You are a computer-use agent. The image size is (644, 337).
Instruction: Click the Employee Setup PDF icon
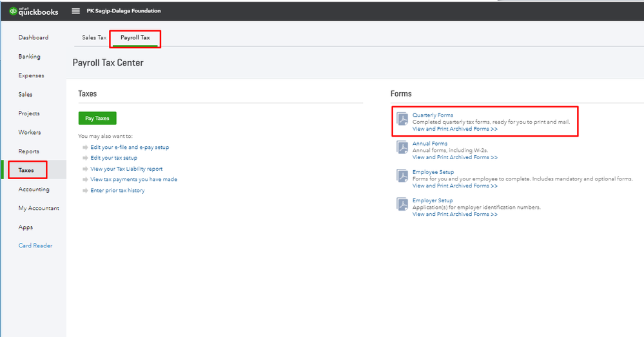(402, 175)
